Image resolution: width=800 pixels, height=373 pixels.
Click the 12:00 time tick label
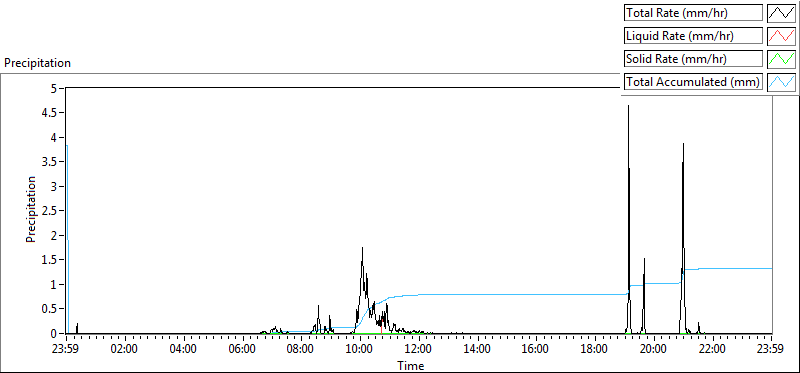pyautogui.click(x=419, y=350)
